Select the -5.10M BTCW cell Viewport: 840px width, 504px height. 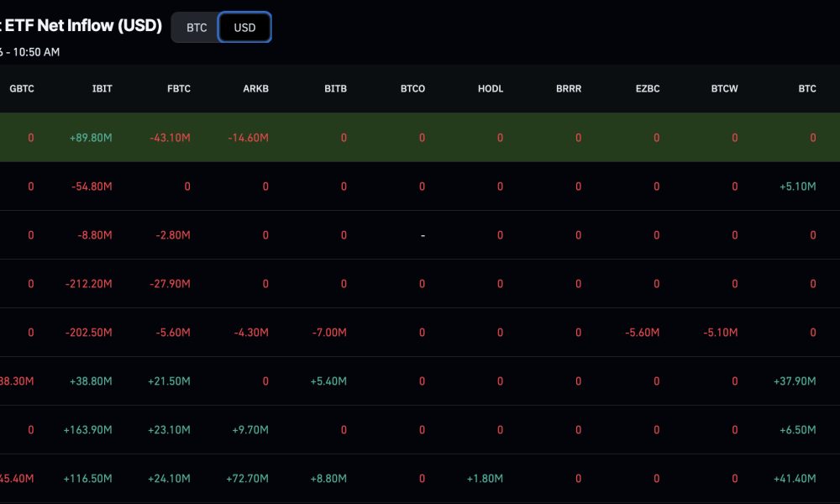(720, 333)
